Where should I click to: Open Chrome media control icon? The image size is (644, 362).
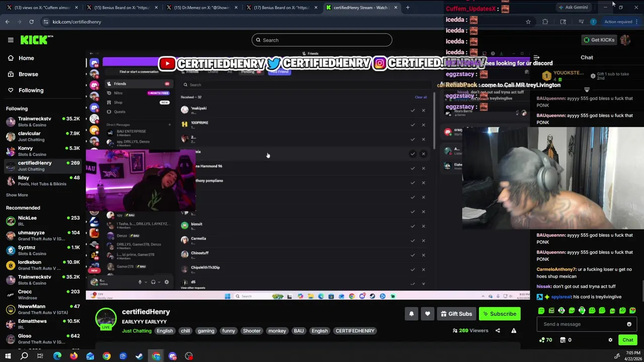[x=581, y=22]
